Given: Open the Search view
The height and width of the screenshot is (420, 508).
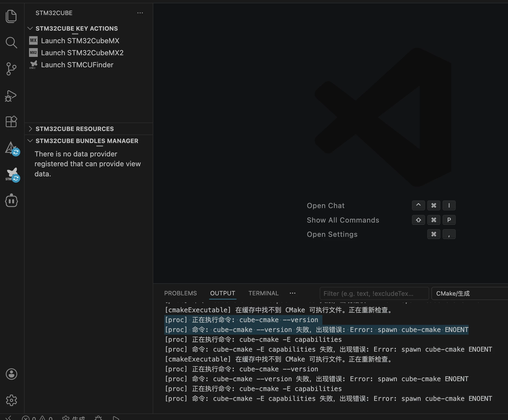Looking at the screenshot, I should click(x=11, y=43).
